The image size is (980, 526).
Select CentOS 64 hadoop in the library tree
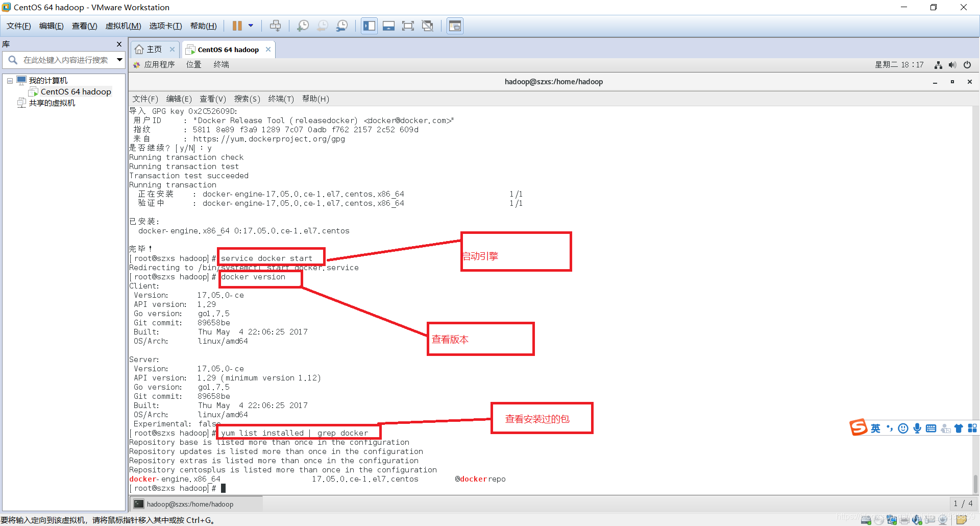(76, 92)
